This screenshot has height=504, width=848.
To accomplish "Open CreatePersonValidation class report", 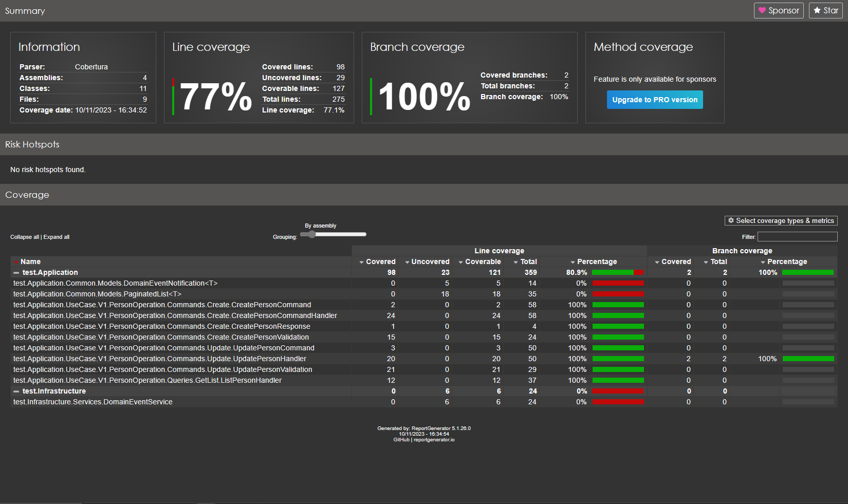I will pos(161,337).
